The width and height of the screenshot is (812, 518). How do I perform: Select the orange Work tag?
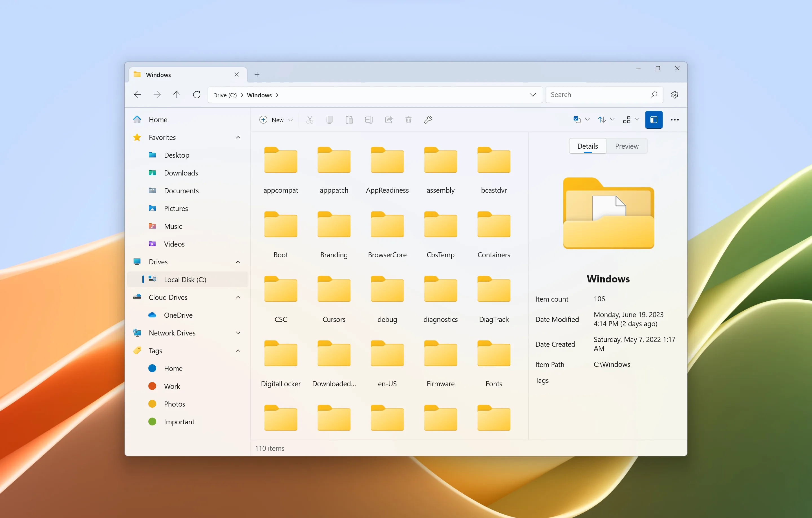click(172, 386)
